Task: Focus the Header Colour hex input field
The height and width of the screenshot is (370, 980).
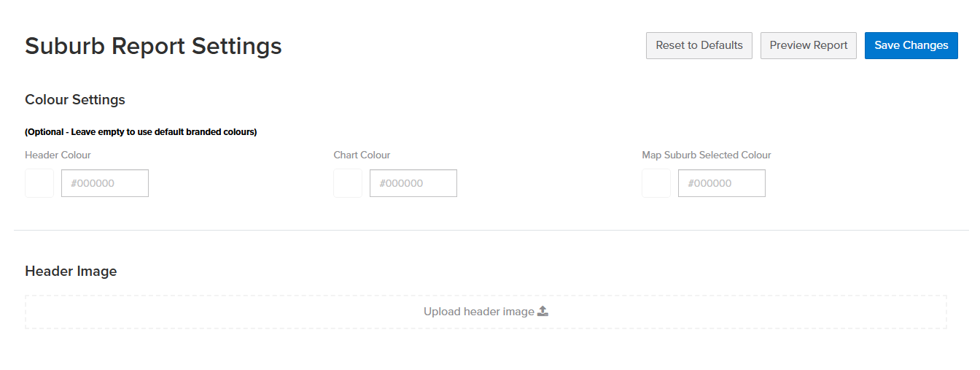Action: (105, 183)
